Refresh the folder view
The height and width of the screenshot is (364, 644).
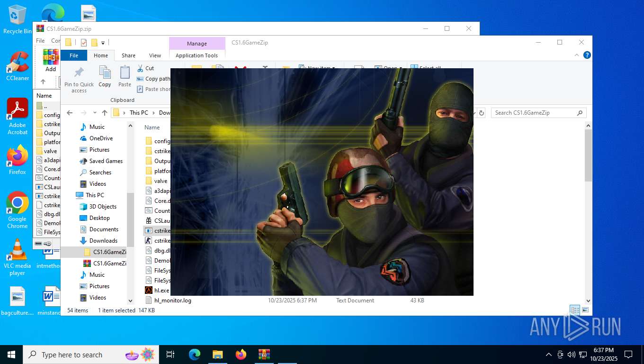[482, 113]
